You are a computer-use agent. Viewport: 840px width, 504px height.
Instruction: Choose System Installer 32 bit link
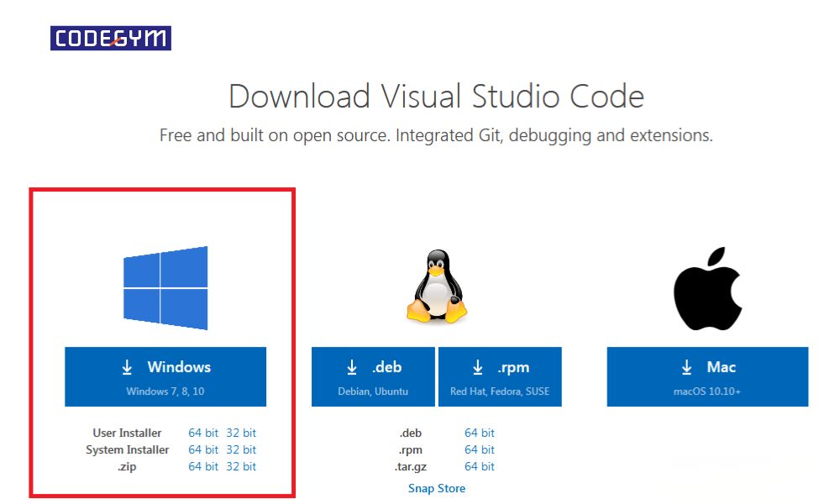[241, 450]
